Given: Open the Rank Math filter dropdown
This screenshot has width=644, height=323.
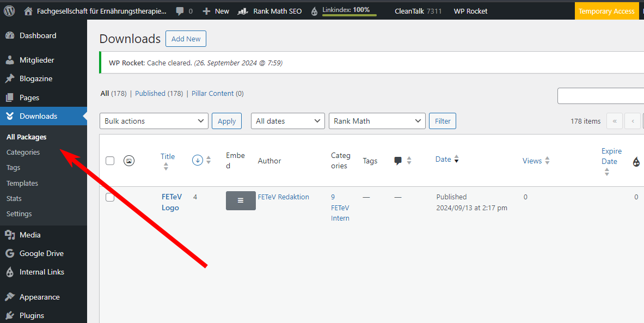Looking at the screenshot, I should click(377, 121).
